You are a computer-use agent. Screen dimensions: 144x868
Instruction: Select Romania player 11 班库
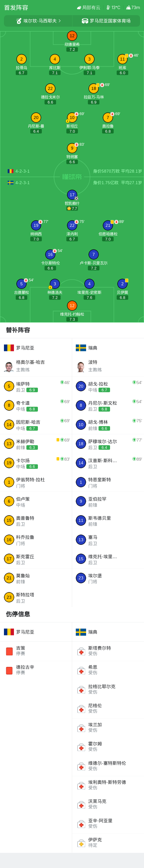[x=122, y=59]
